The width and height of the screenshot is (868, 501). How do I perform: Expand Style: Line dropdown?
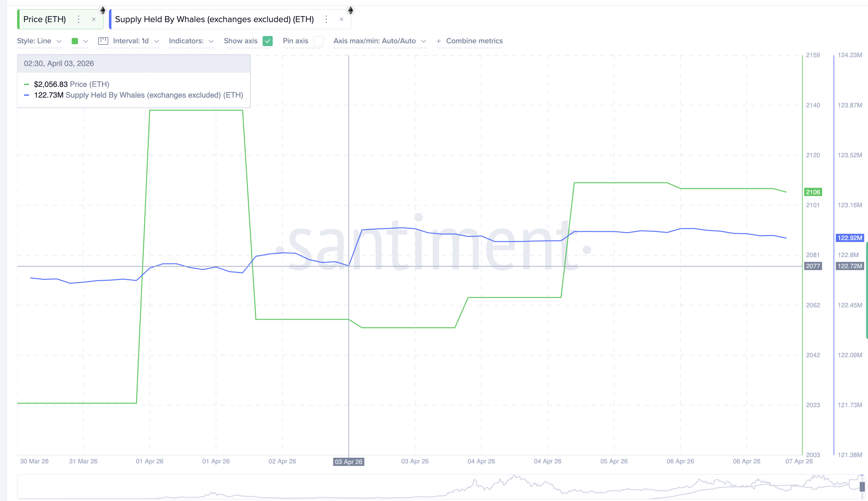[x=39, y=41]
